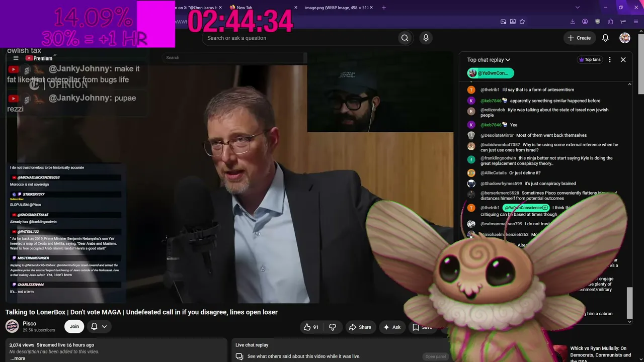This screenshot has height=362, width=644.
Task: Click the Join membership button
Action: [x=74, y=326]
